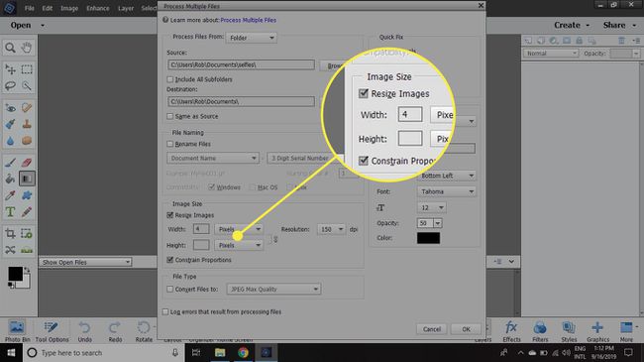Image resolution: width=644 pixels, height=362 pixels.
Task: Select the Type tool
Action: click(10, 212)
